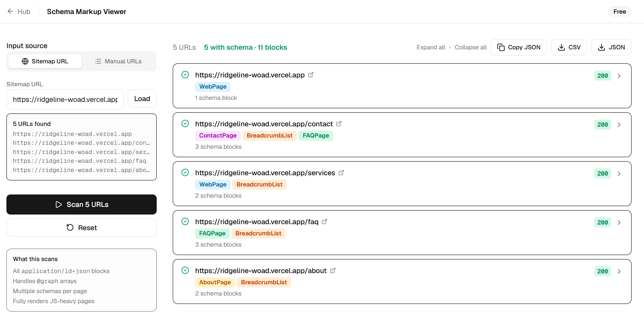Expand the /faq result chevron
This screenshot has width=644, height=324.
pos(619,223)
